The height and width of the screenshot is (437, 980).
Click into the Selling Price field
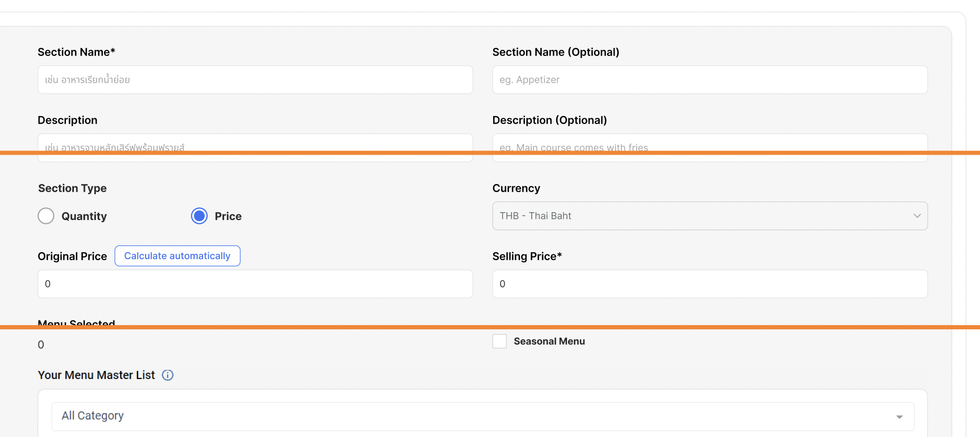coord(709,284)
